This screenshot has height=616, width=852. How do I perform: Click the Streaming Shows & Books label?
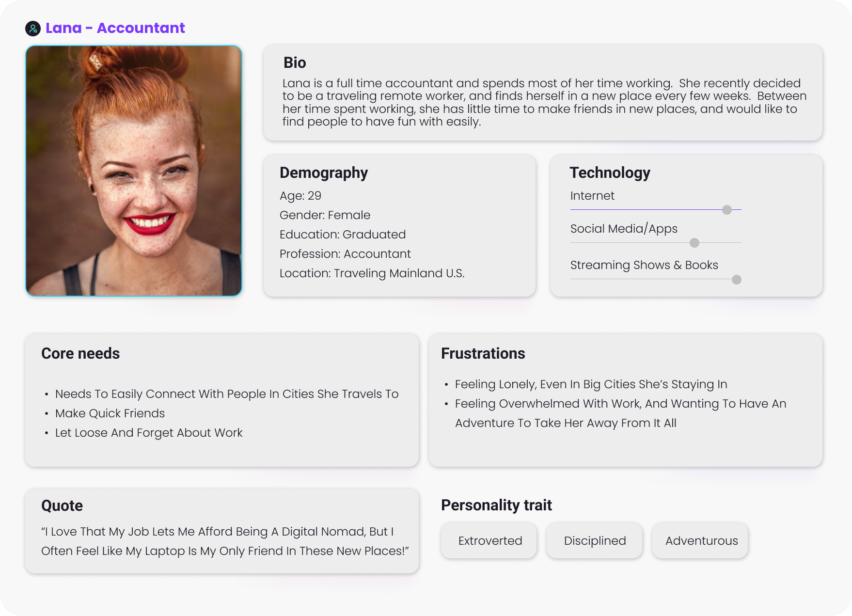point(644,265)
